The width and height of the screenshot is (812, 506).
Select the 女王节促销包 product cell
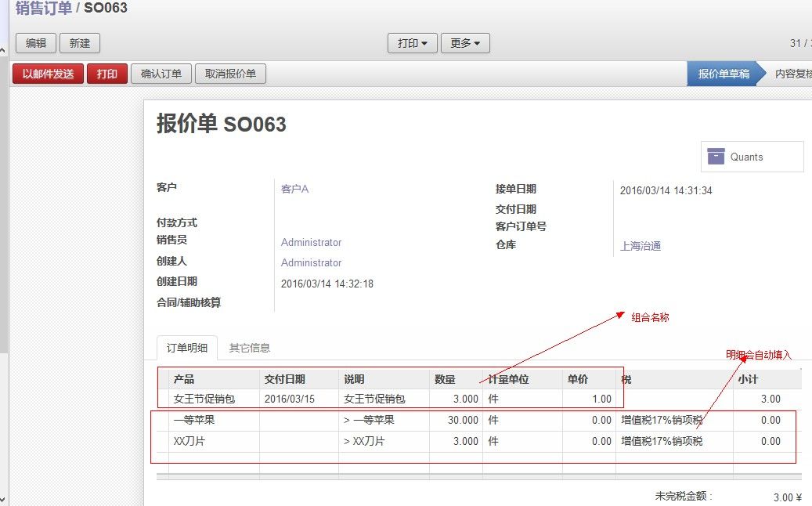pos(214,399)
